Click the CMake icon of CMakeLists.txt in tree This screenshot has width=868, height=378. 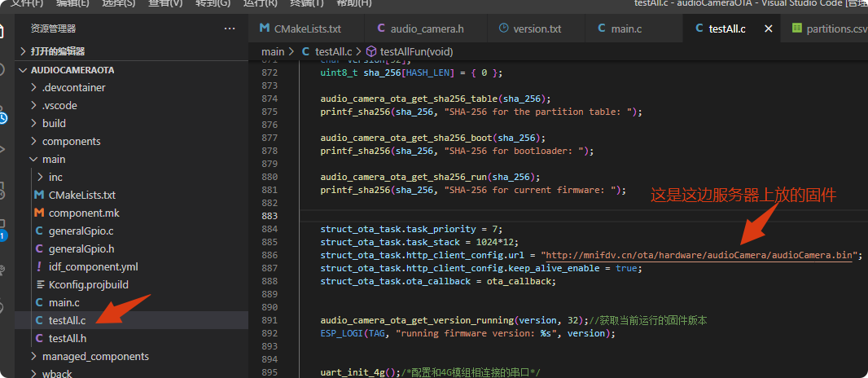39,196
